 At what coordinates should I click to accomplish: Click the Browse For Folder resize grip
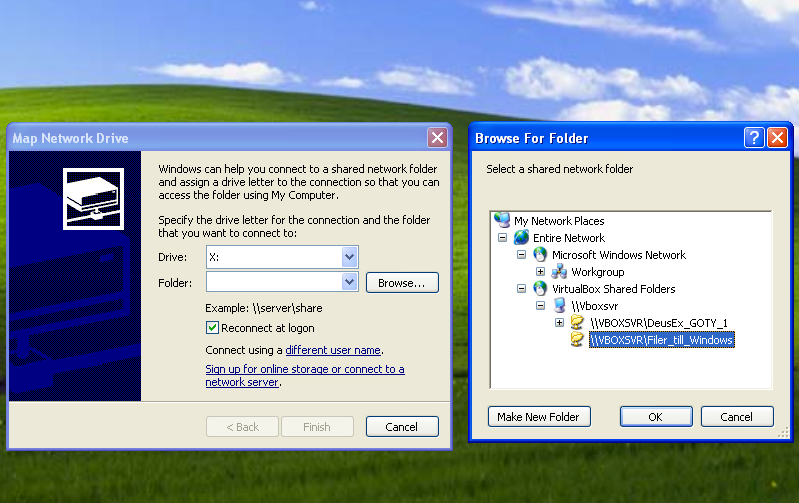pyautogui.click(x=784, y=433)
